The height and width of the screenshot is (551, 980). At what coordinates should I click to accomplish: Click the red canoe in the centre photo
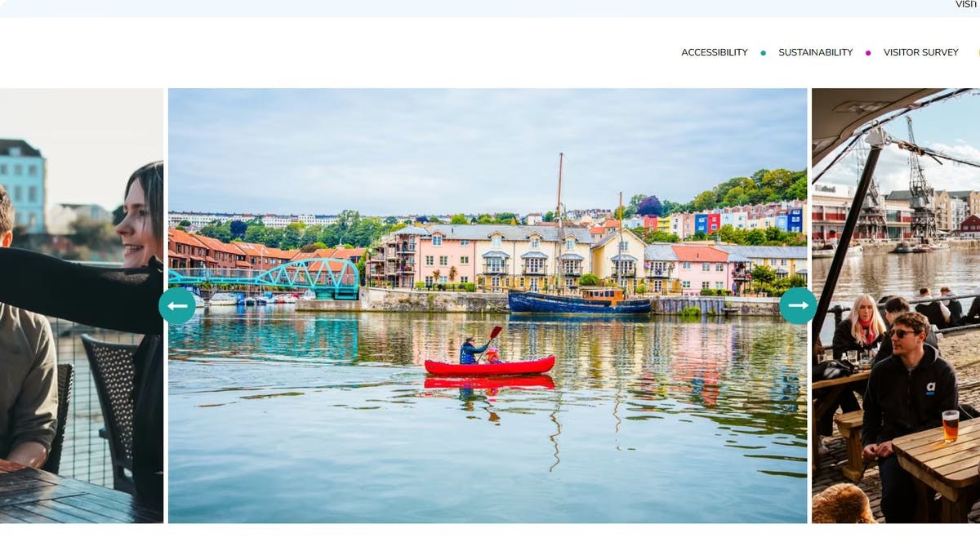(489, 365)
